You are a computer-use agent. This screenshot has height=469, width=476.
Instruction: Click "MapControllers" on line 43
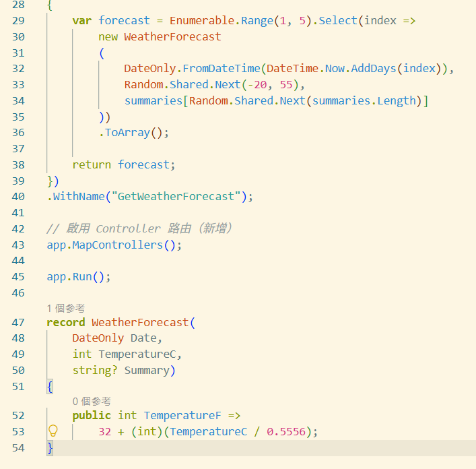(x=117, y=245)
